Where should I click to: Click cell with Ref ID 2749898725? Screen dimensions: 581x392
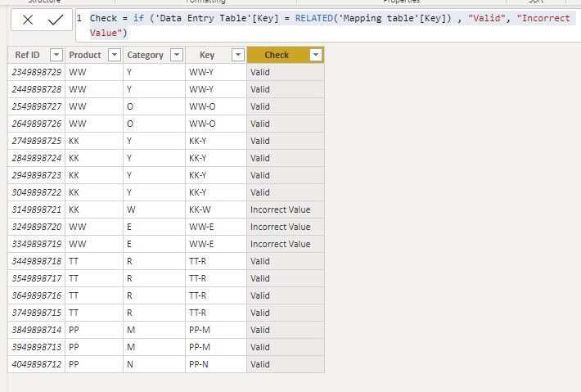click(x=36, y=141)
